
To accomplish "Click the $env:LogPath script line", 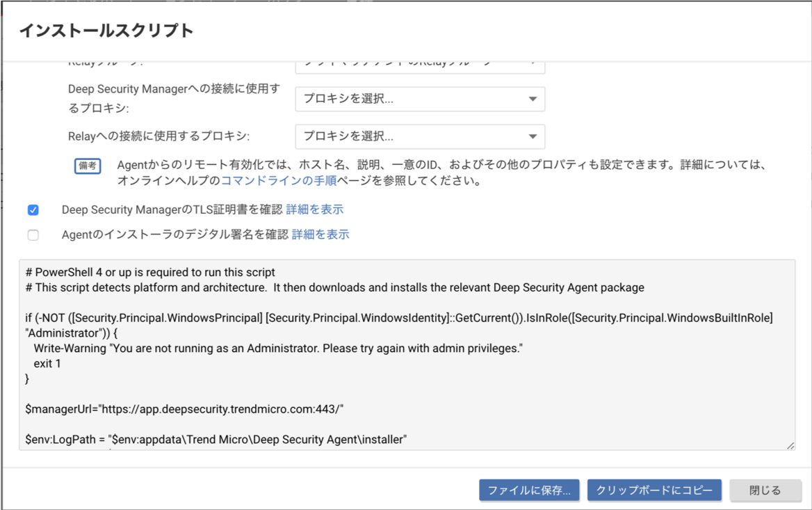I will point(216,440).
